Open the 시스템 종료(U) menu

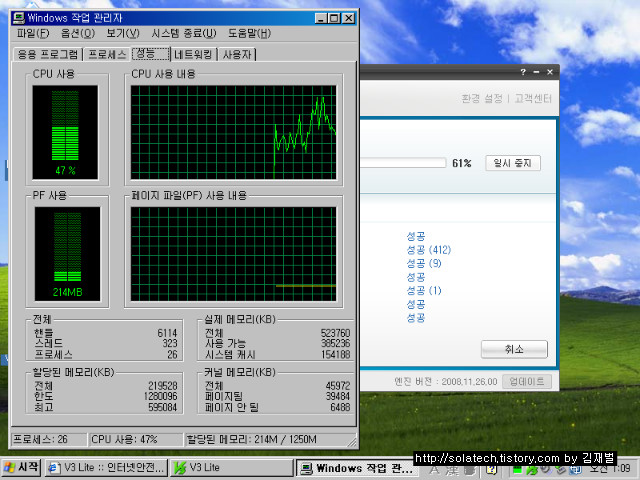coord(184,33)
